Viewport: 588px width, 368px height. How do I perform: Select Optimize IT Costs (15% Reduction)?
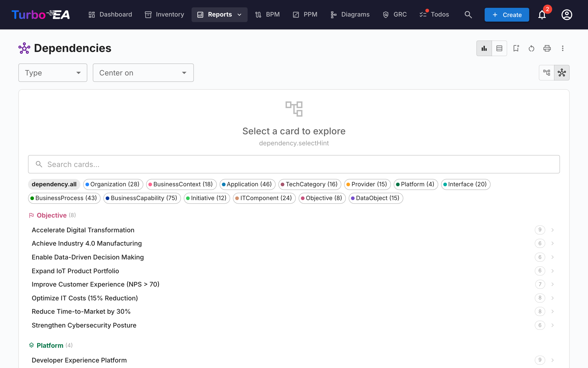(294, 298)
